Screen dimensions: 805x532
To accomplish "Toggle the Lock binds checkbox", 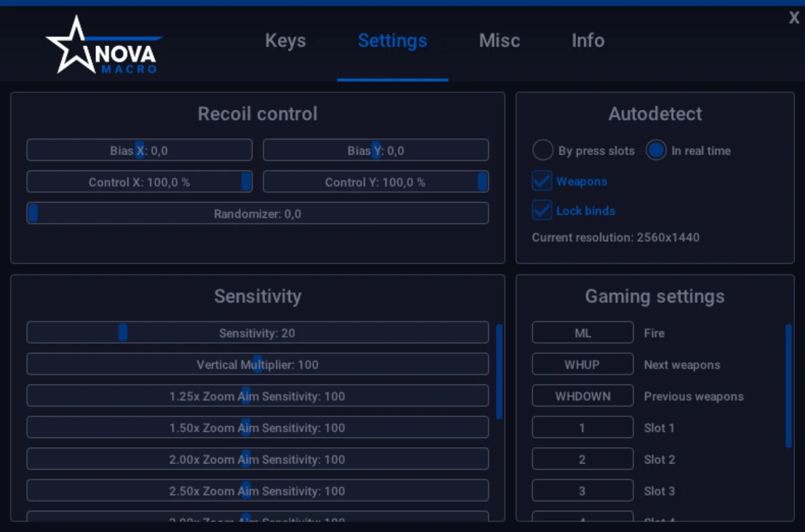I will pyautogui.click(x=542, y=211).
